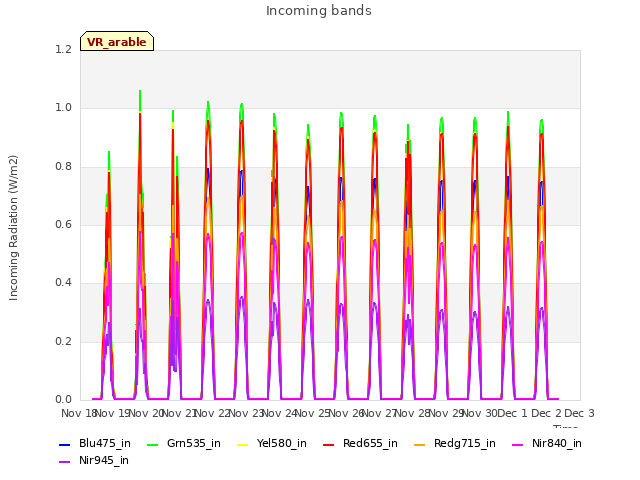The height and width of the screenshot is (480, 640).
Task: Click the 0.8 y-axis tick label
Action: [x=63, y=166]
